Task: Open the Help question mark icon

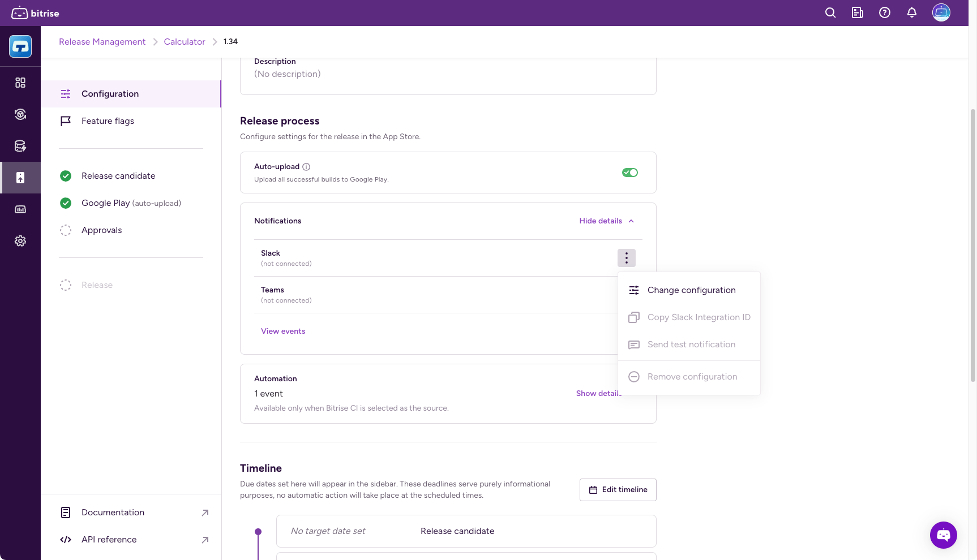Action: 884,12
